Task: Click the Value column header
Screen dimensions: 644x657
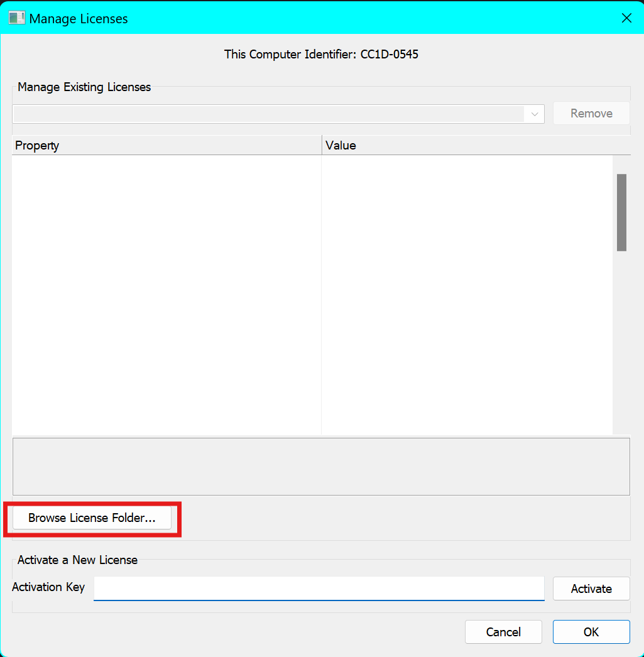Action: point(476,145)
